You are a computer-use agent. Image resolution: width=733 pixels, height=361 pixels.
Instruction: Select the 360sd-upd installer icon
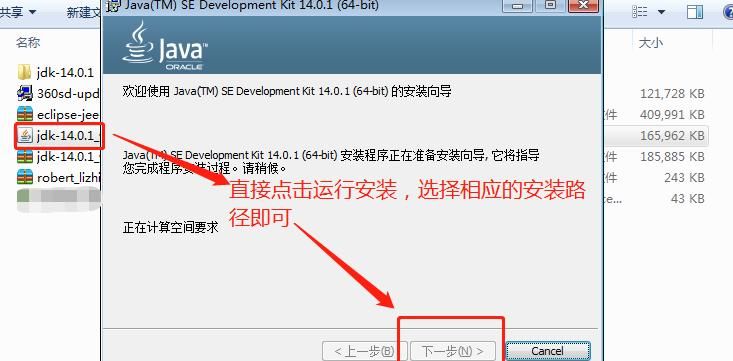[x=24, y=93]
